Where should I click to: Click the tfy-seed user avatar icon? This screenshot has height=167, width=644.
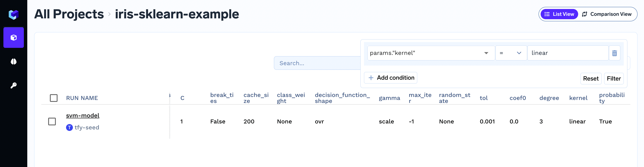[69, 127]
